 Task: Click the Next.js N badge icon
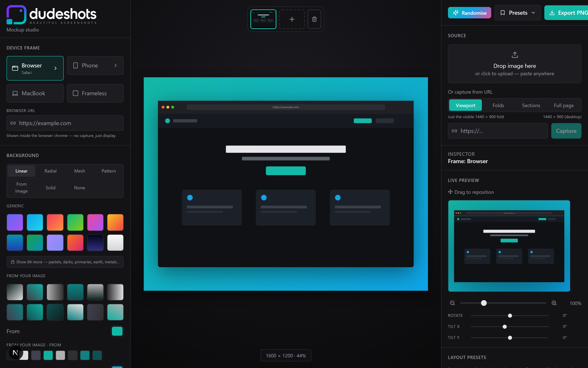point(15,353)
